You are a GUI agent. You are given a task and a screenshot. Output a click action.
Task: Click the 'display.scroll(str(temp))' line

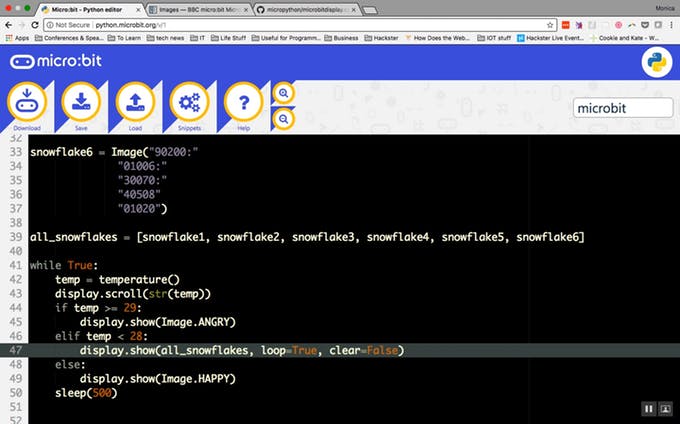pyautogui.click(x=133, y=294)
